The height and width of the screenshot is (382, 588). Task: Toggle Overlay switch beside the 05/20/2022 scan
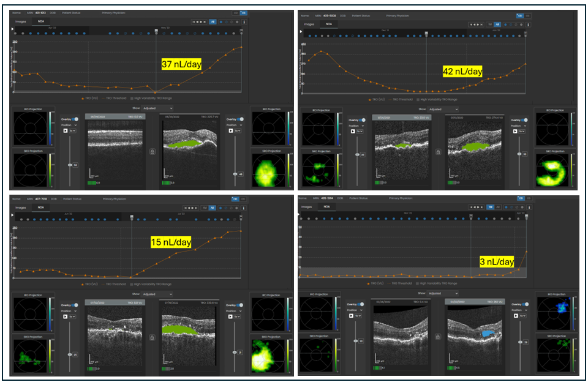[x=240, y=119]
